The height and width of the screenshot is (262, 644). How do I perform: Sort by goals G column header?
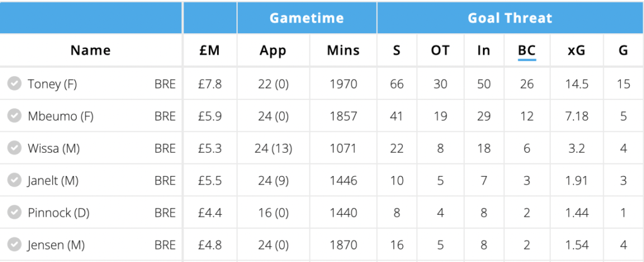pyautogui.click(x=623, y=50)
